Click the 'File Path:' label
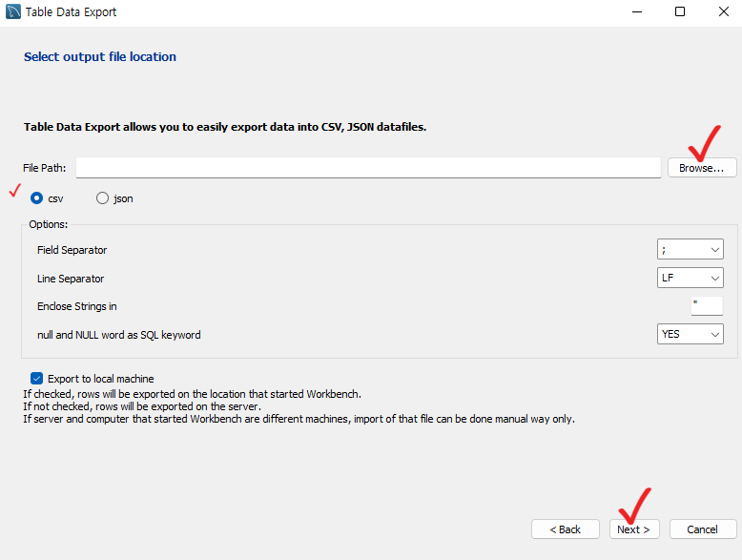Screen dimensions: 742x560 45,168
